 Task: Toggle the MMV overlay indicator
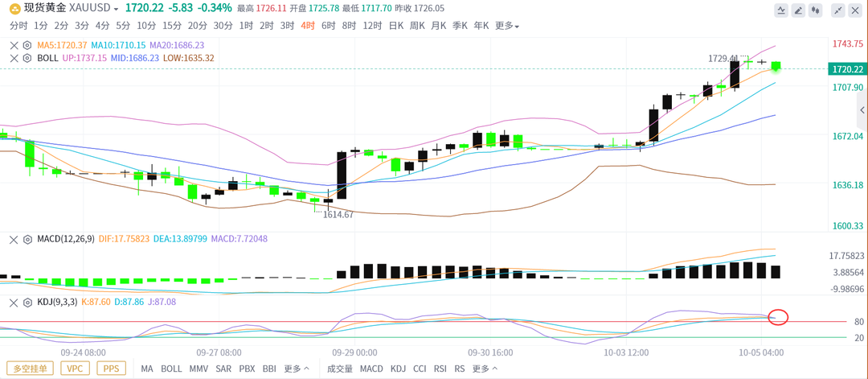tap(199, 369)
